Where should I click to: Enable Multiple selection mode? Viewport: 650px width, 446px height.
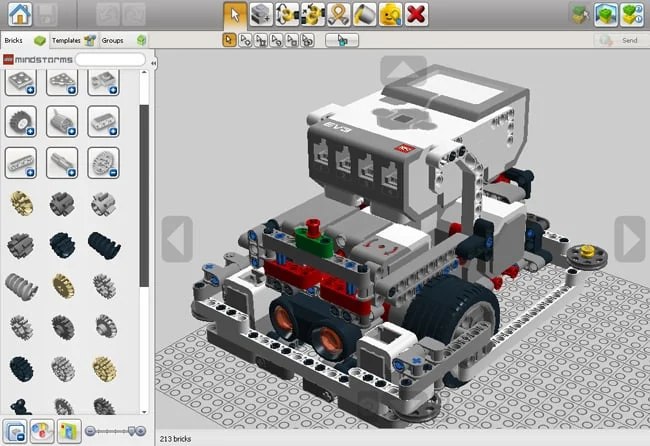click(245, 40)
